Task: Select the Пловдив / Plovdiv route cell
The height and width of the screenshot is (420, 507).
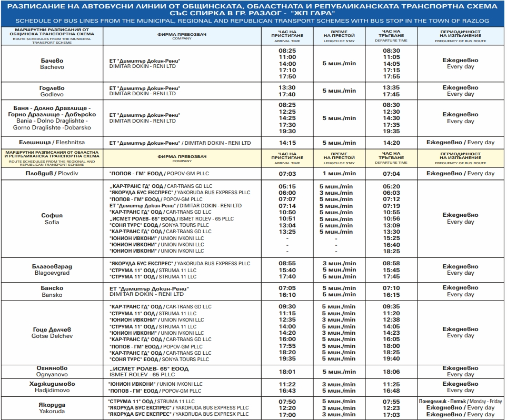Action: tap(52, 173)
